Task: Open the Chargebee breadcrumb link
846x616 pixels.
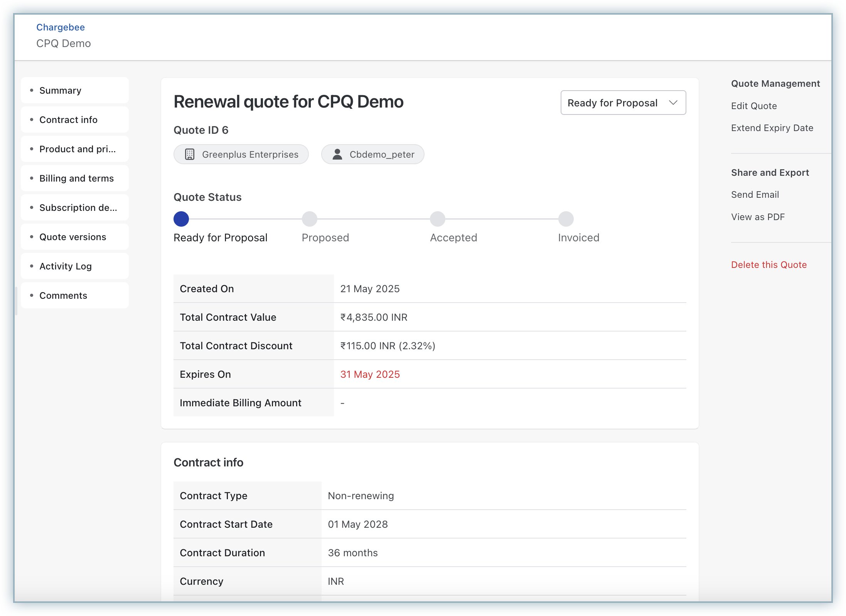Action: 61,27
